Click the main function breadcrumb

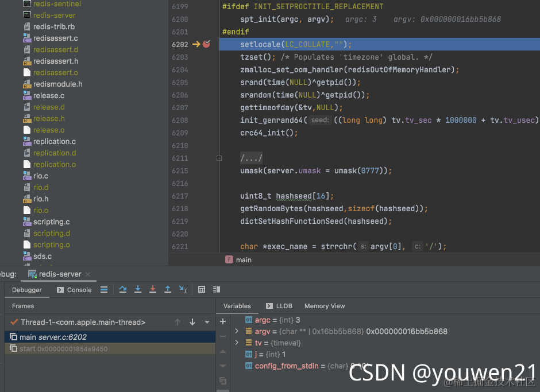tap(238, 260)
